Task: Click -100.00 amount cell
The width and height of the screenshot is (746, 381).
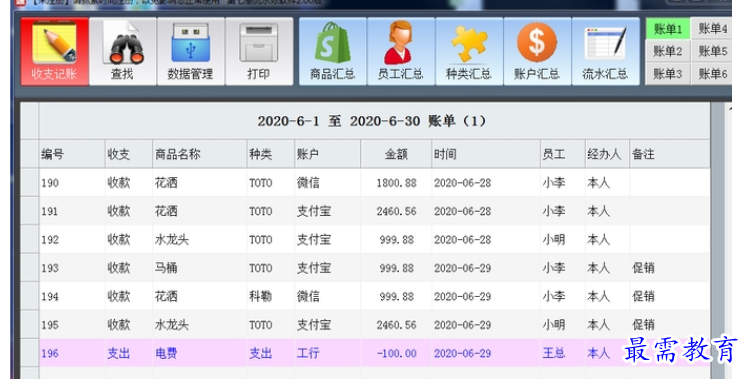Action: pyautogui.click(x=396, y=354)
